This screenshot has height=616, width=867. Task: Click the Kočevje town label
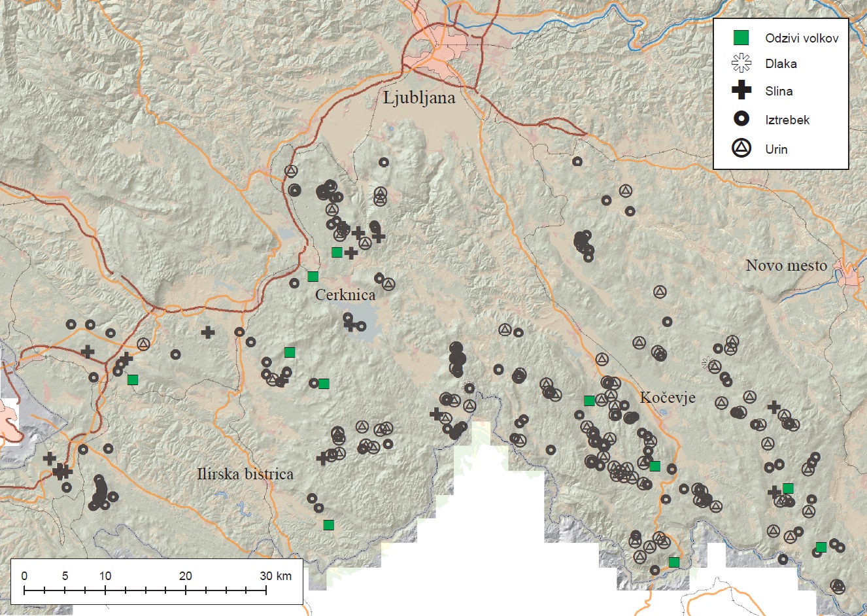pyautogui.click(x=668, y=398)
